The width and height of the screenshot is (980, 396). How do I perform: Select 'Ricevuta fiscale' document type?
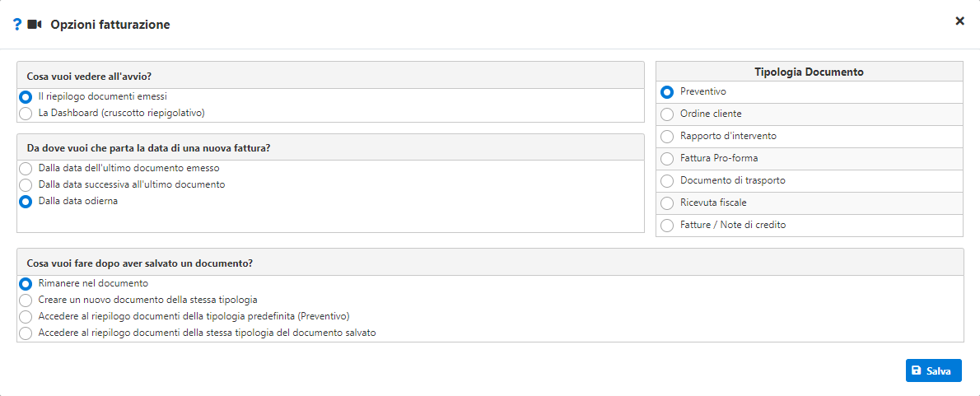[x=667, y=203]
